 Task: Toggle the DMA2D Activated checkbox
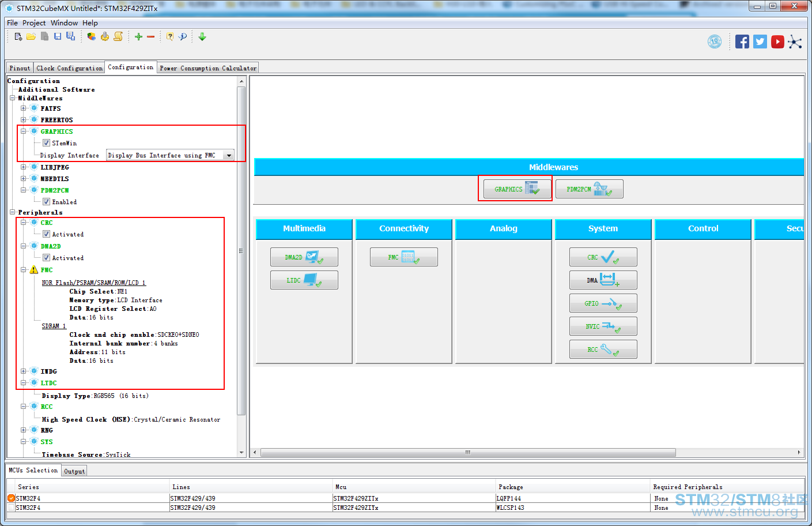[x=46, y=258]
